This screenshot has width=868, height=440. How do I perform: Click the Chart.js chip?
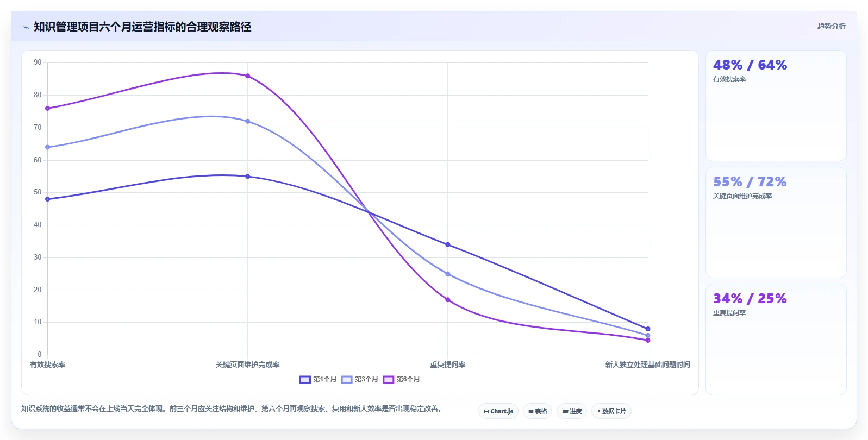(498, 411)
